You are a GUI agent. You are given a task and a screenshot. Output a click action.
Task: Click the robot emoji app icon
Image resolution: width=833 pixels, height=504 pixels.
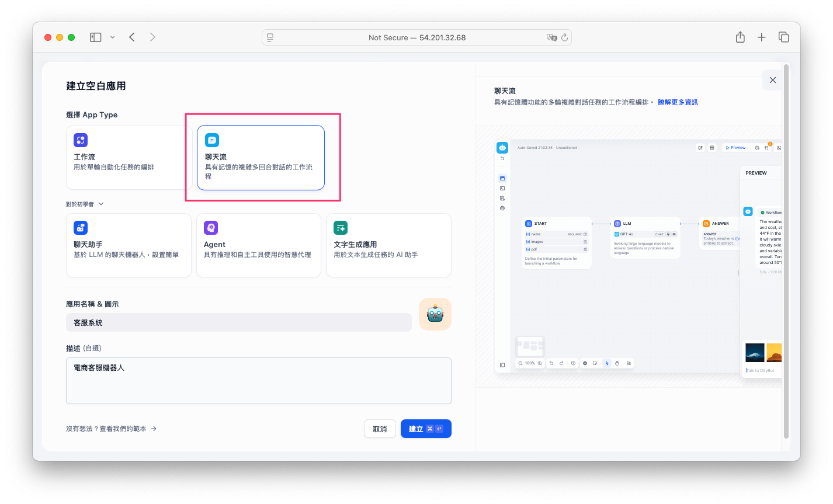pos(435,314)
